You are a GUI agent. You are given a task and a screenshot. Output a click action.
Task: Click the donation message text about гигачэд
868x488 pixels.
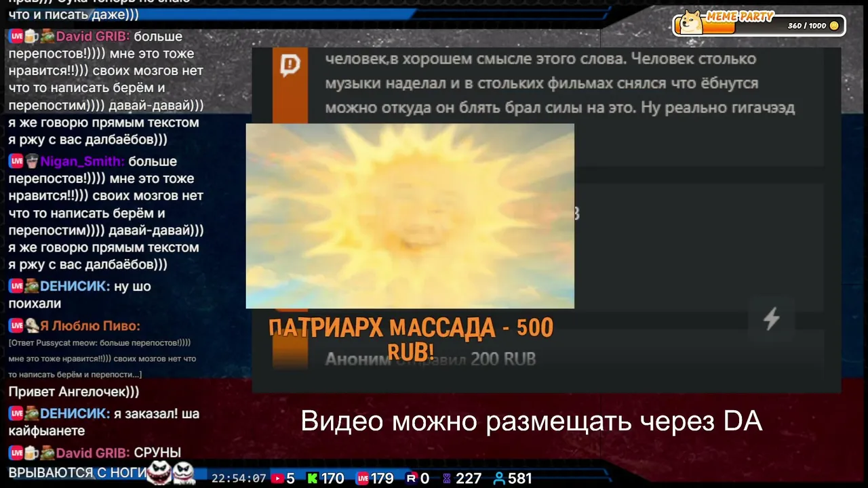(x=560, y=83)
